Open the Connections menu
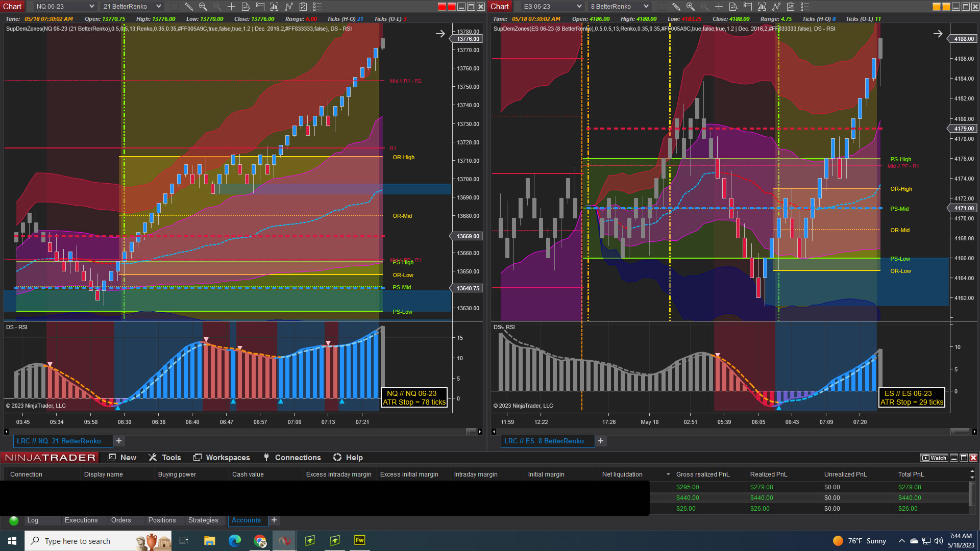 coord(292,458)
